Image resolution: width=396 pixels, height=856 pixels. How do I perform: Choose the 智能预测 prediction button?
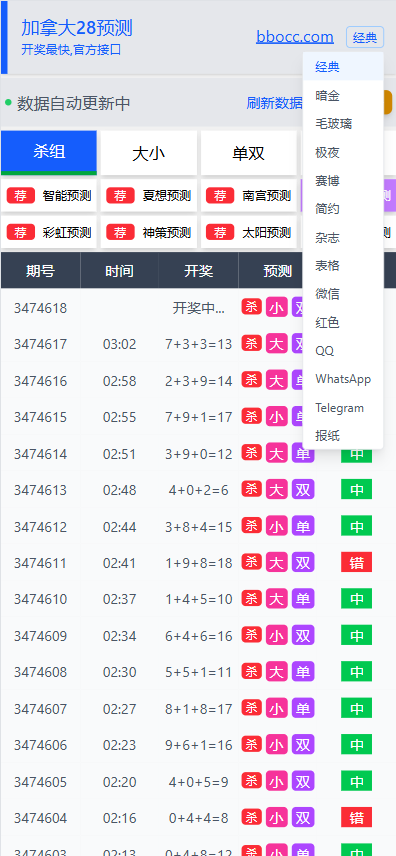tap(49, 195)
